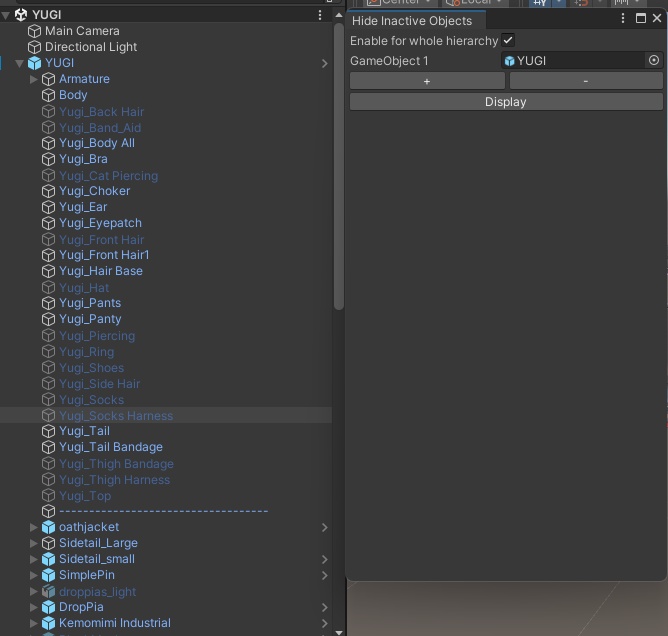Expand the DropPia object
This screenshot has width=668, height=636.
[x=34, y=607]
